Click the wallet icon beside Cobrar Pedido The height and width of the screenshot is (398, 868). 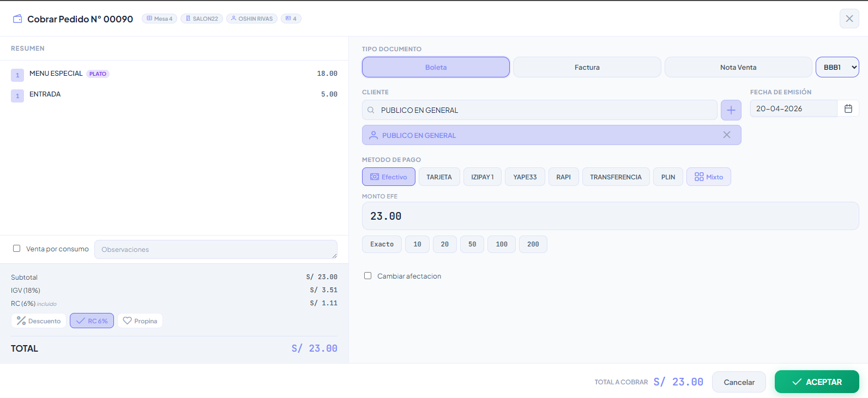(x=17, y=19)
